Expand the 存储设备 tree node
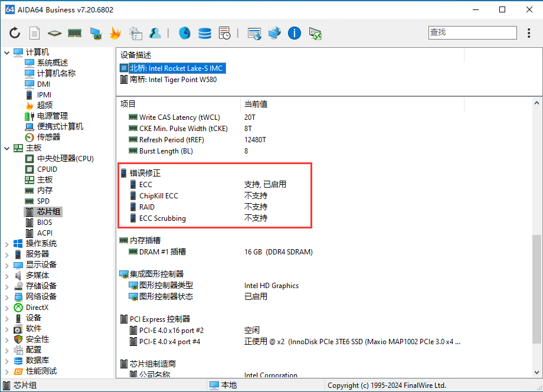 6,286
